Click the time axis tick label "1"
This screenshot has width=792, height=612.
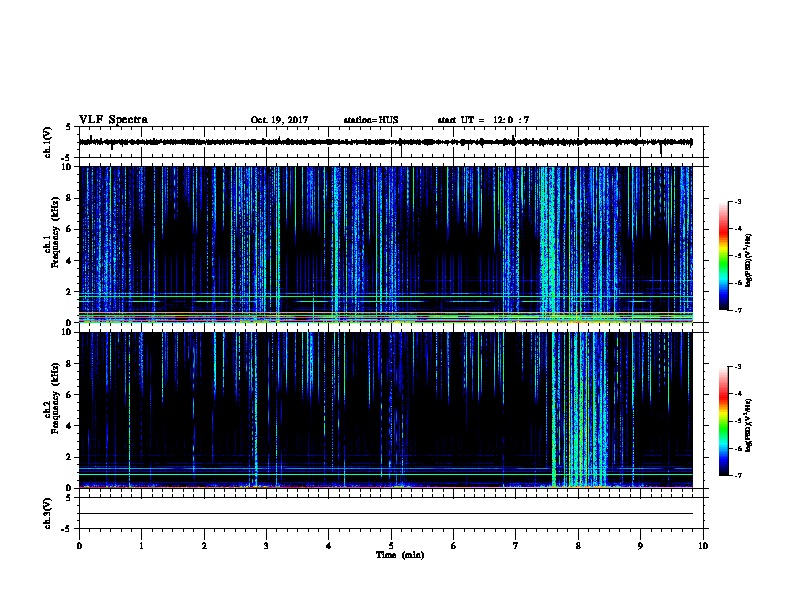(x=141, y=546)
